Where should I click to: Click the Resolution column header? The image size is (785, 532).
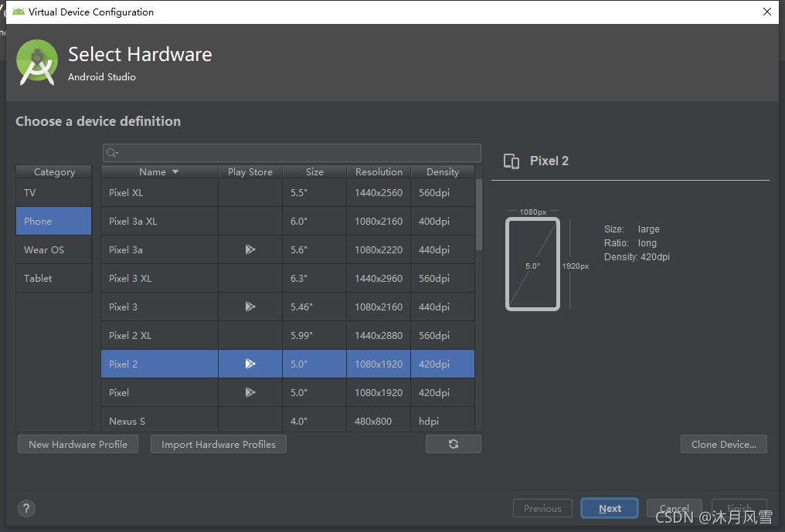[x=379, y=171]
